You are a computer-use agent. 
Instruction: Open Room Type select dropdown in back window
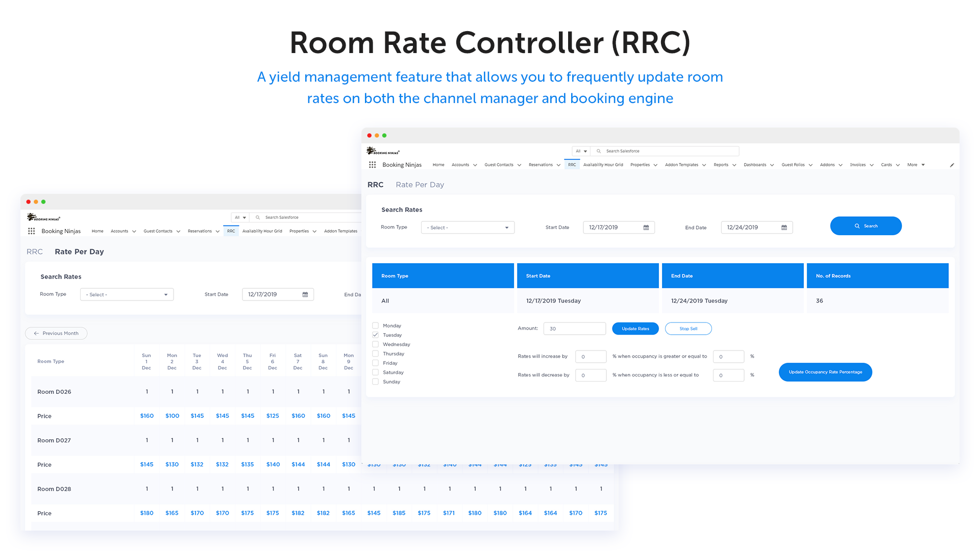pyautogui.click(x=127, y=294)
